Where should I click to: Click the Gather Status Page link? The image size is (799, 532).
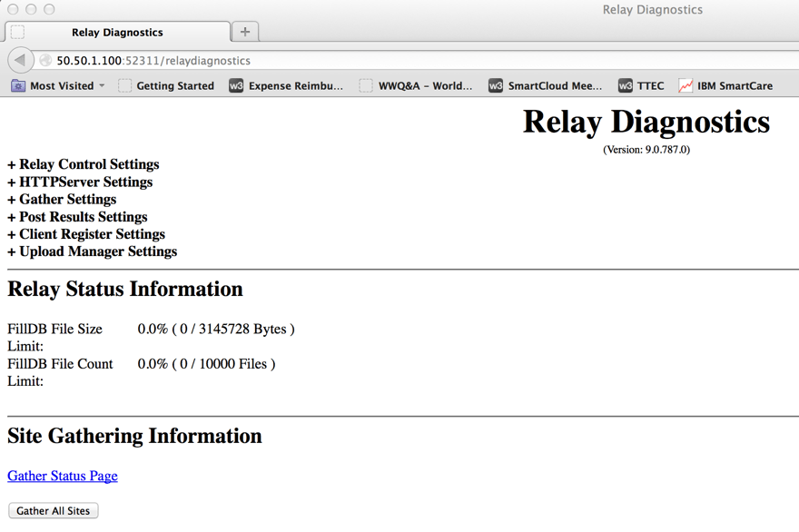coord(62,476)
